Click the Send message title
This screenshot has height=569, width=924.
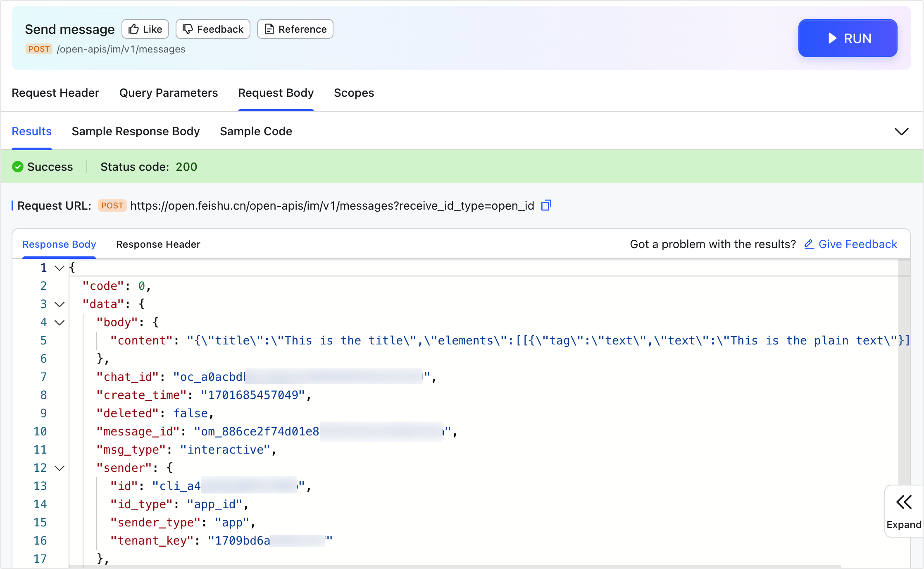[70, 29]
